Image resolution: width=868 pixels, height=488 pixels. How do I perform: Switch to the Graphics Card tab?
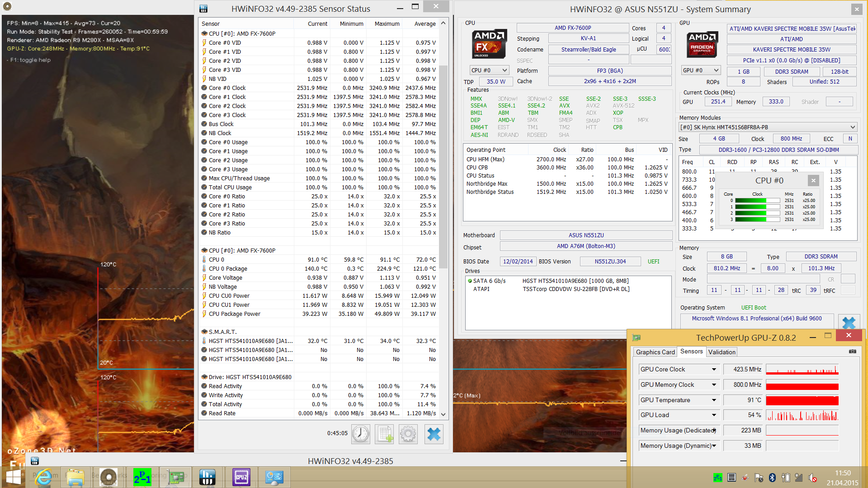click(655, 352)
